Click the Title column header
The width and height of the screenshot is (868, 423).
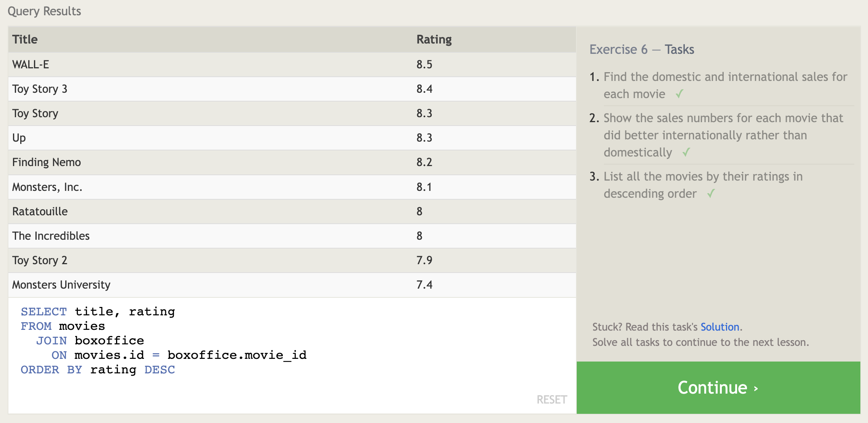[25, 39]
